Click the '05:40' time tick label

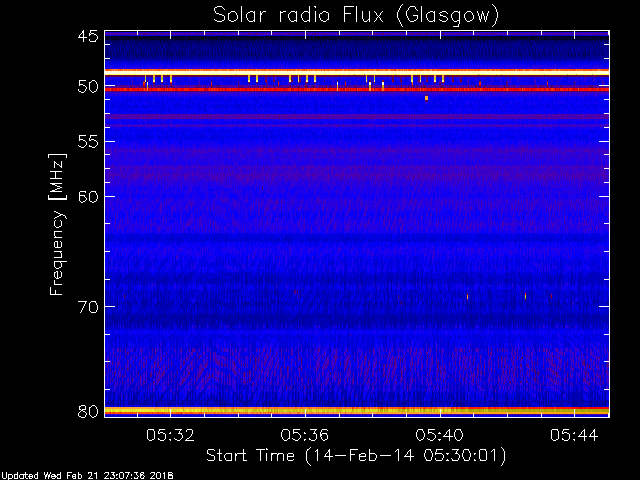[x=440, y=435]
